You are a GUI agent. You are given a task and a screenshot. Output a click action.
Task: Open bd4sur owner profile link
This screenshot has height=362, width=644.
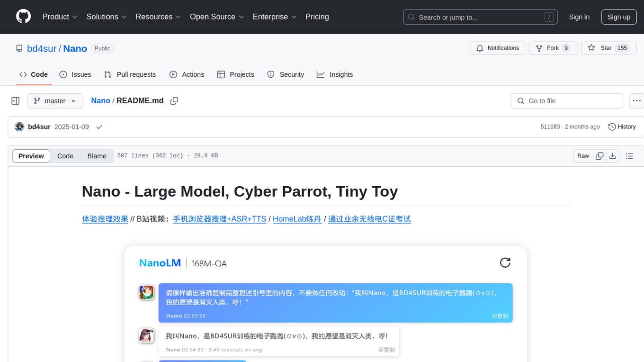click(x=42, y=48)
